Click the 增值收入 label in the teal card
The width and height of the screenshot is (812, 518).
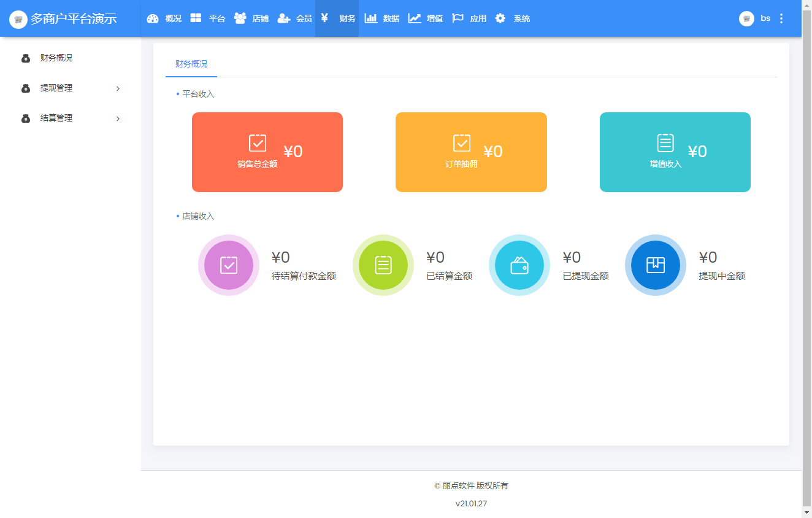click(x=665, y=164)
